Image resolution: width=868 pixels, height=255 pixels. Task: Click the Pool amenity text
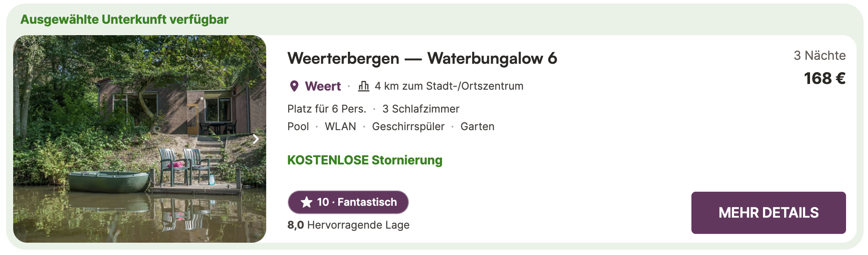(298, 127)
